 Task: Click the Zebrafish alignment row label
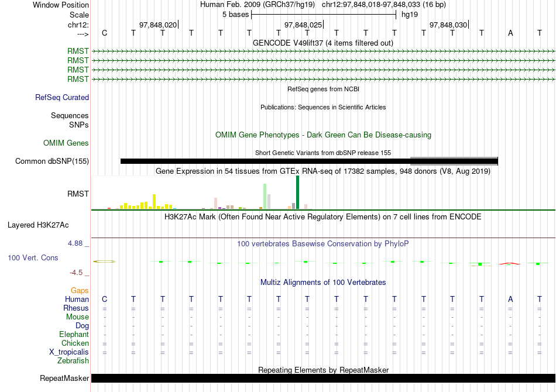click(x=73, y=360)
